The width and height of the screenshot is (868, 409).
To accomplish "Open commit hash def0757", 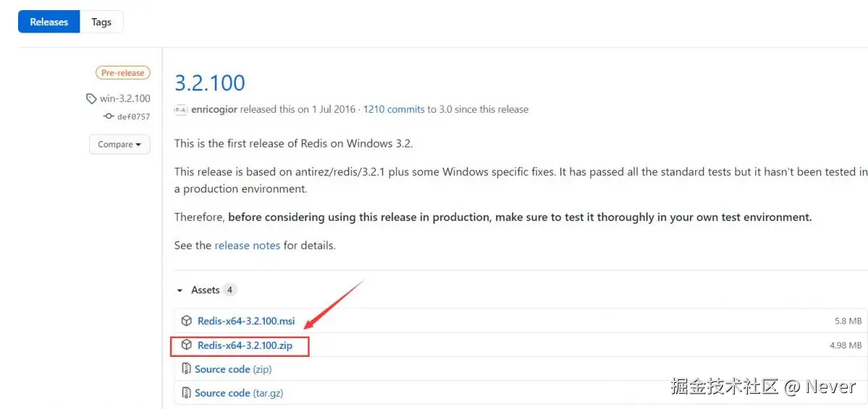I will (x=134, y=117).
